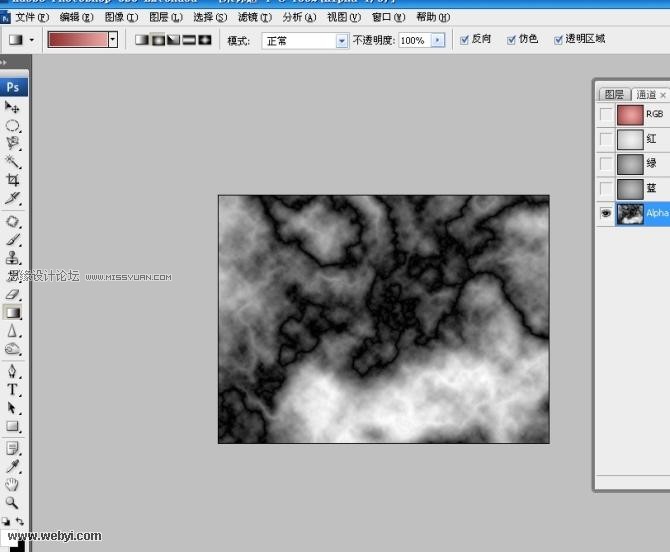Screen dimensions: 670x552
Task: Select the Clone Stamp tool
Action: [12, 258]
